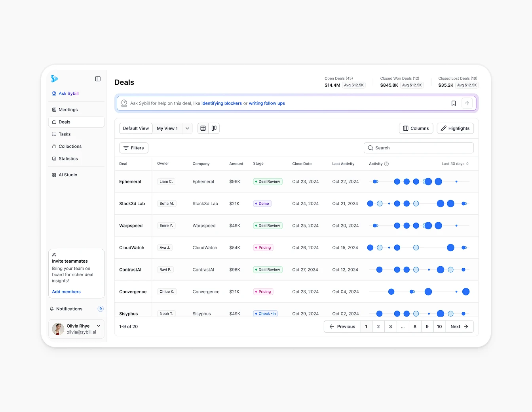Click the Activity help info icon

coord(386,164)
